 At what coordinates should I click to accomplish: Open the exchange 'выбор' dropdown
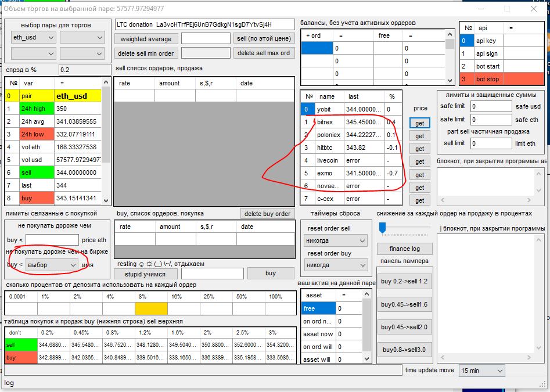(52, 265)
